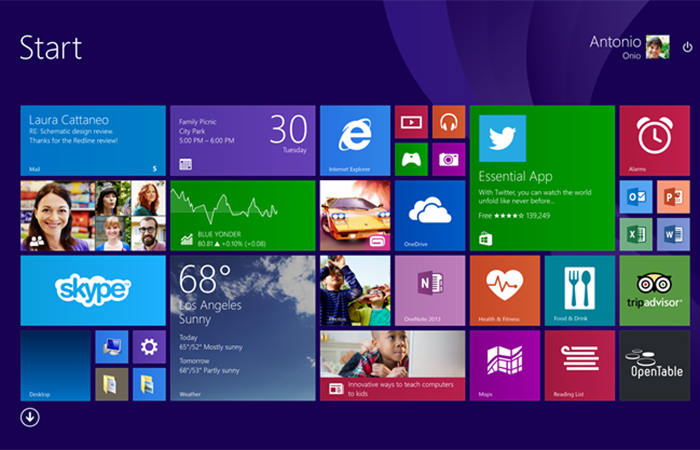
Task: Launch Word from small tile
Action: [x=674, y=234]
